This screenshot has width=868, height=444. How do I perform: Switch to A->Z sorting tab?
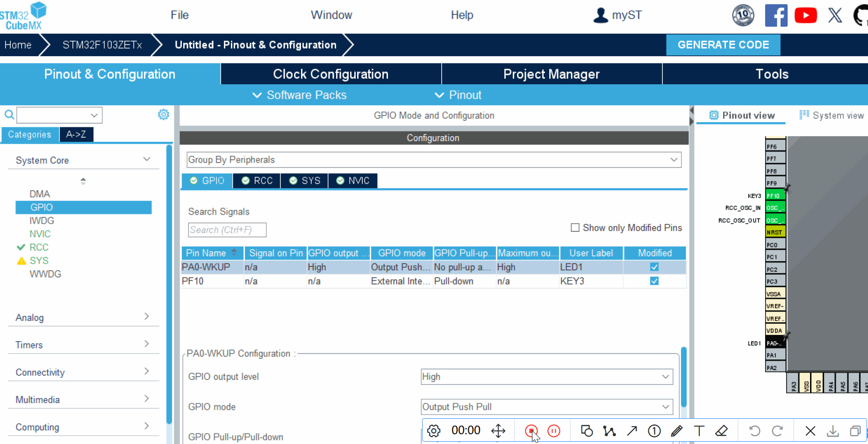tap(76, 134)
